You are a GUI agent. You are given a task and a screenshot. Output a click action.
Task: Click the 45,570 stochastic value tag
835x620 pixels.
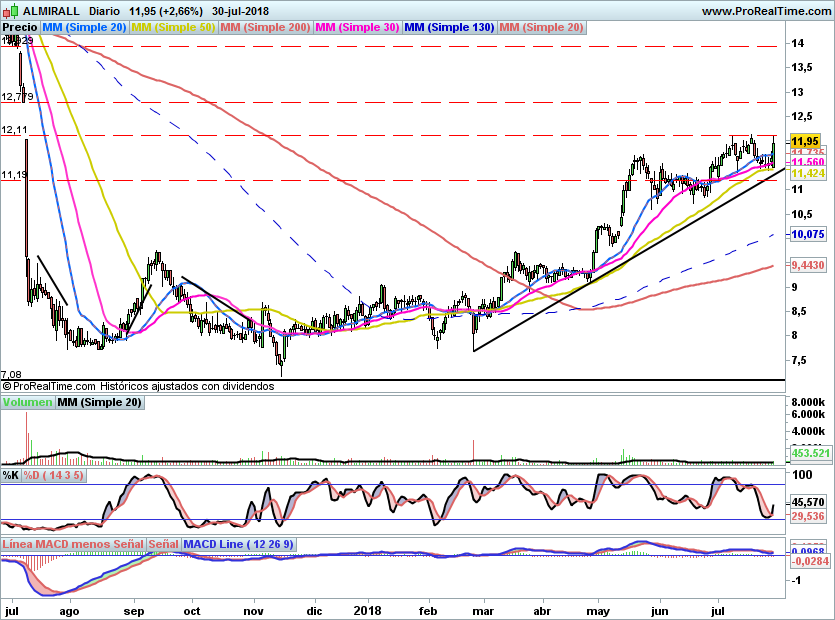point(808,502)
